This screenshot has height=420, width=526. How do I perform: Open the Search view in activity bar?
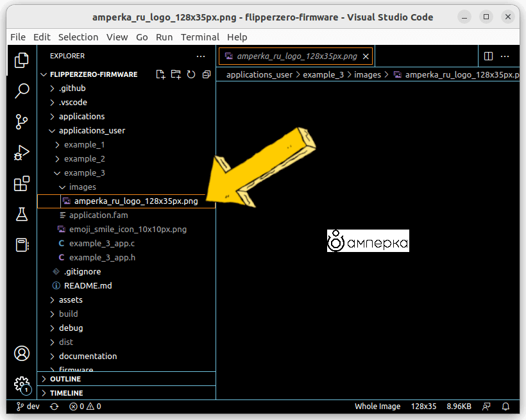pos(22,90)
